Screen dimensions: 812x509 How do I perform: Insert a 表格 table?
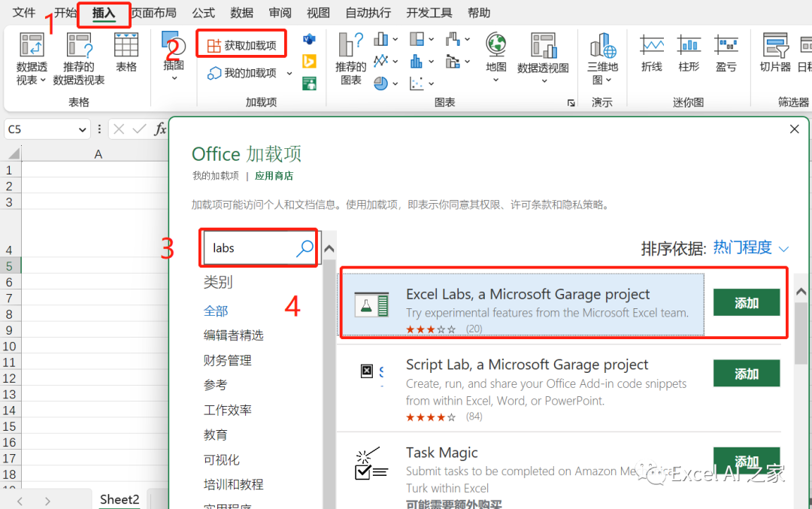(x=126, y=53)
